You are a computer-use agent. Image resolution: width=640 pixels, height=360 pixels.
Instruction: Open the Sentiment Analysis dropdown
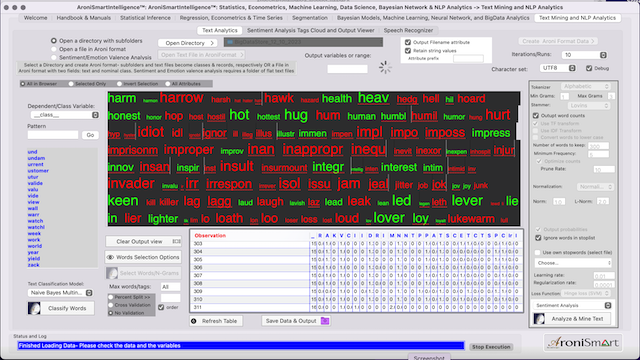(573, 305)
